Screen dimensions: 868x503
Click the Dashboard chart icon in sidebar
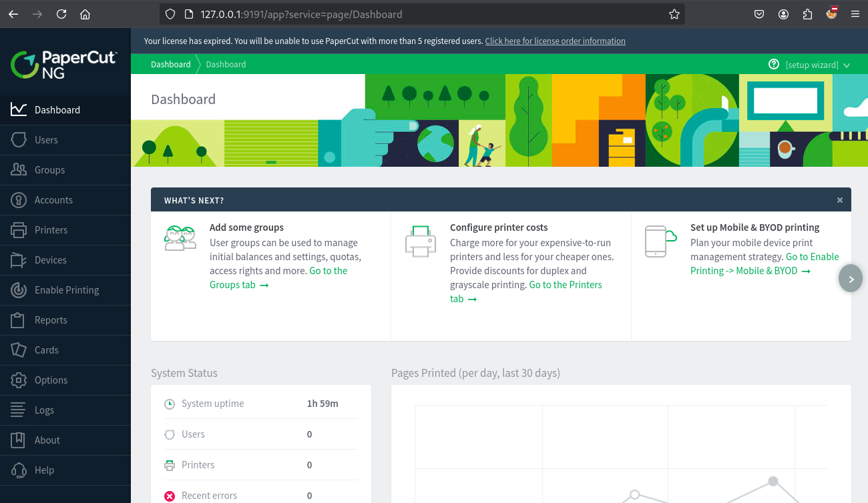pyautogui.click(x=19, y=109)
